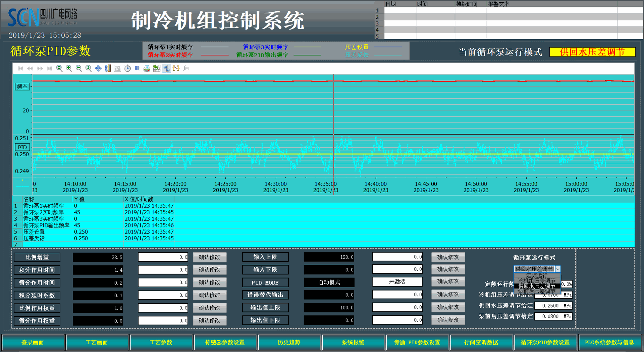Viewport: 644px width, 352px height.
Task: Select horizontal time-axis zoom tool
Action: pos(79,68)
